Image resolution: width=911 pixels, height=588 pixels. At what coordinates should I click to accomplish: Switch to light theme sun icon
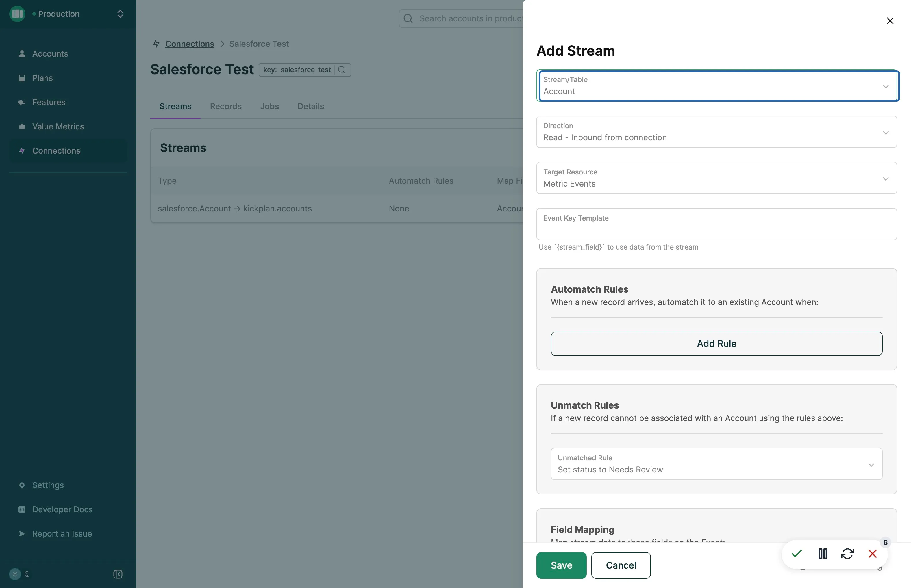(15, 574)
